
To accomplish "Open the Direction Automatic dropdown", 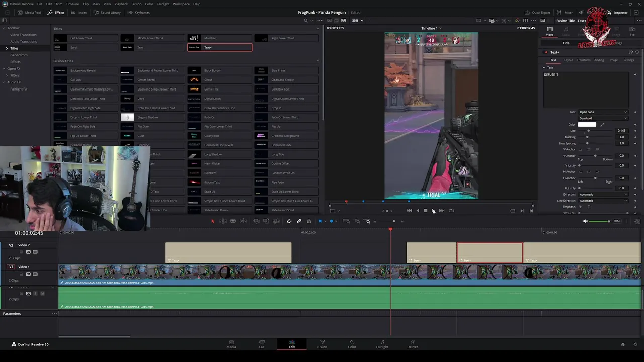I will click(603, 195).
